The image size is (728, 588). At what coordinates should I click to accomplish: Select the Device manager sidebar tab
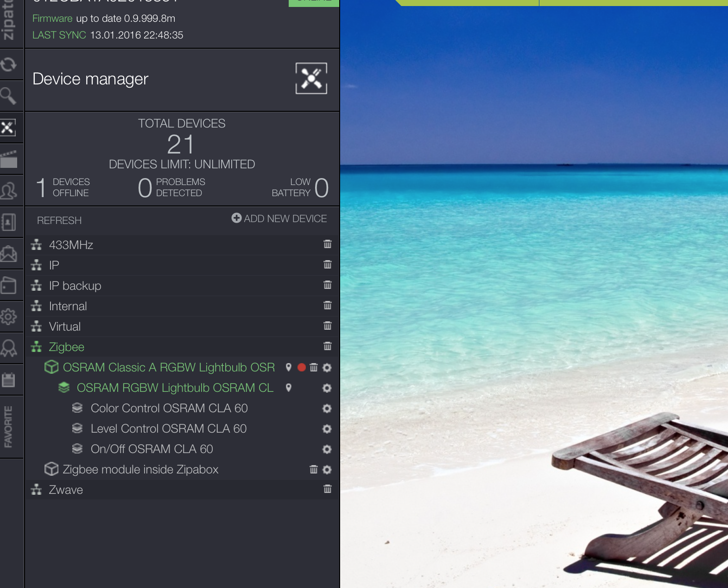pyautogui.click(x=9, y=128)
